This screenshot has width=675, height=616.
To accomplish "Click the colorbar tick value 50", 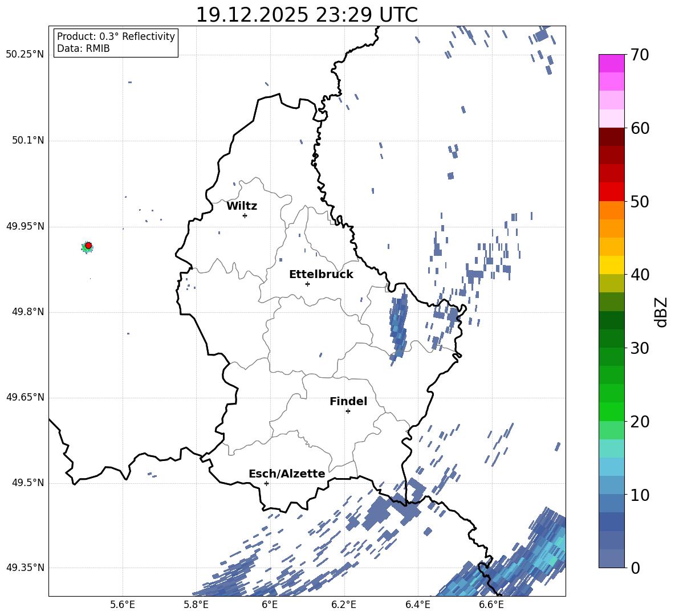I will tap(640, 201).
